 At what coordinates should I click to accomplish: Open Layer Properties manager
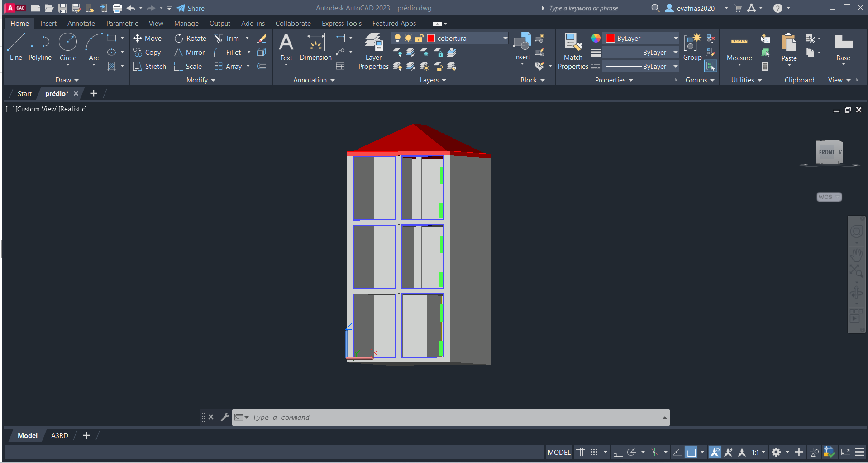(373, 51)
